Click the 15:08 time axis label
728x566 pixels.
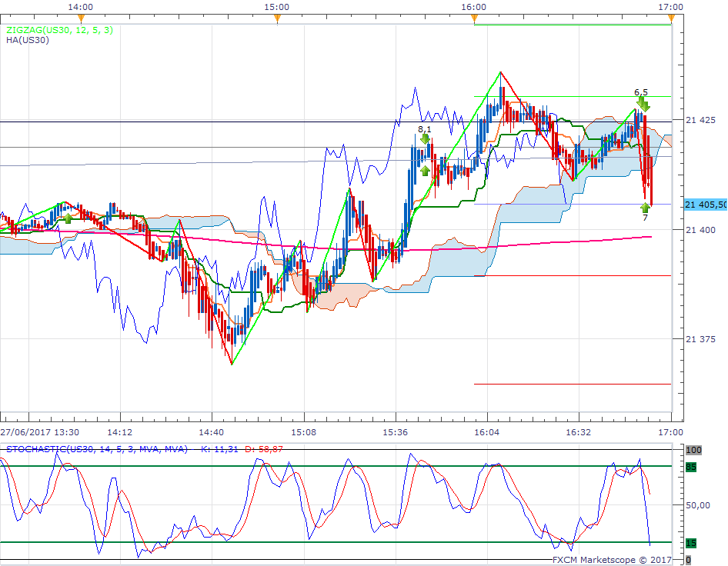304,432
